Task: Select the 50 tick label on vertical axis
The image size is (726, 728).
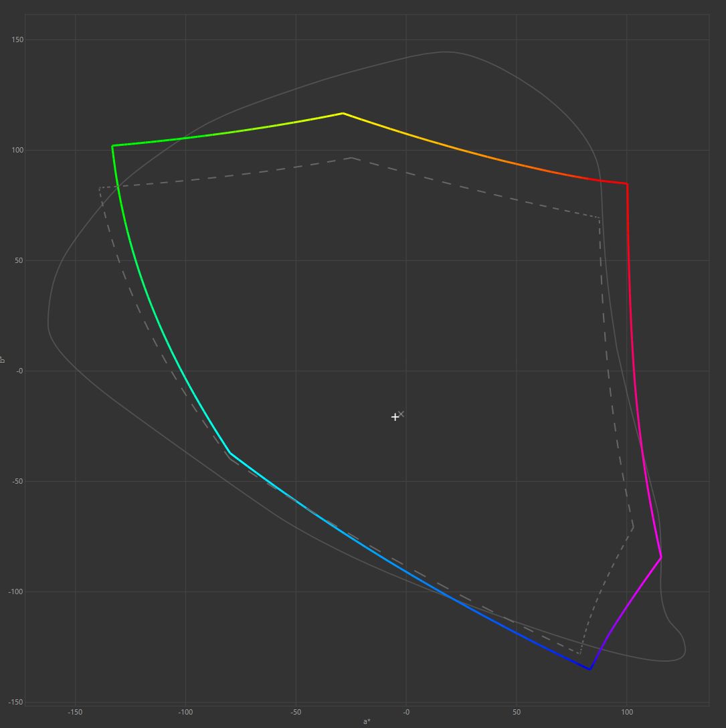Action: coord(19,261)
